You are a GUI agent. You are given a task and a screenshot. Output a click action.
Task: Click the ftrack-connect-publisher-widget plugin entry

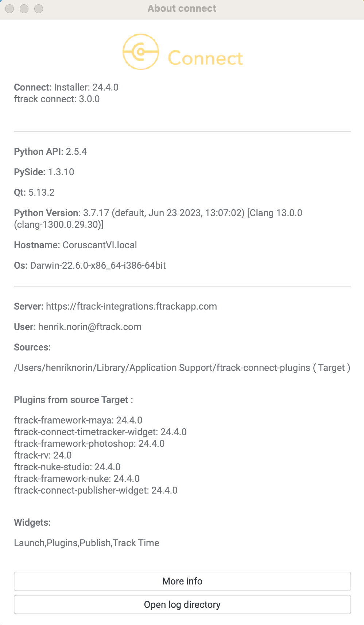point(96,490)
